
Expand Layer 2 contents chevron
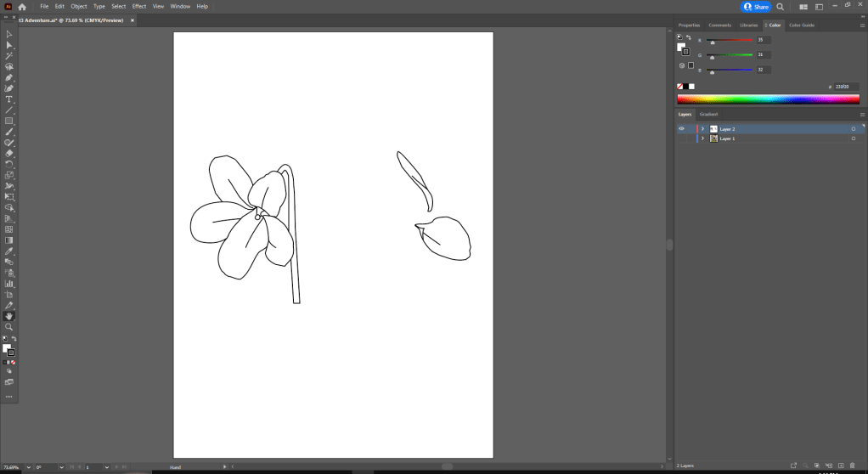click(x=702, y=129)
